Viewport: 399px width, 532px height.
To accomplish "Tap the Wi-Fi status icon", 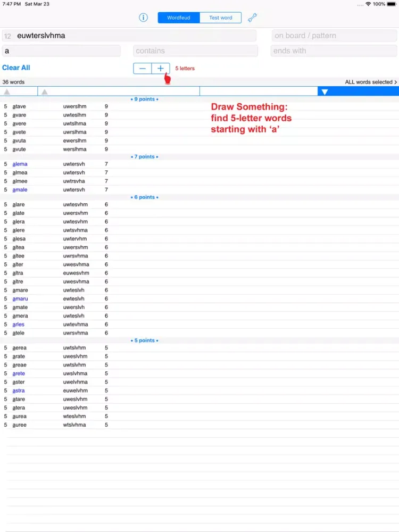I will coord(368,4).
